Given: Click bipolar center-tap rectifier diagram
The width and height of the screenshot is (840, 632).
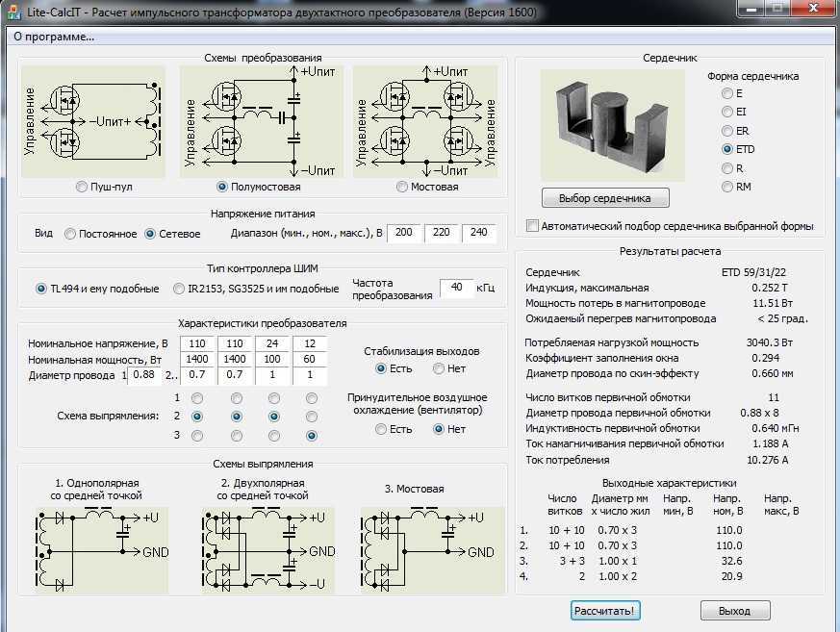Looking at the screenshot, I should pos(267,550).
